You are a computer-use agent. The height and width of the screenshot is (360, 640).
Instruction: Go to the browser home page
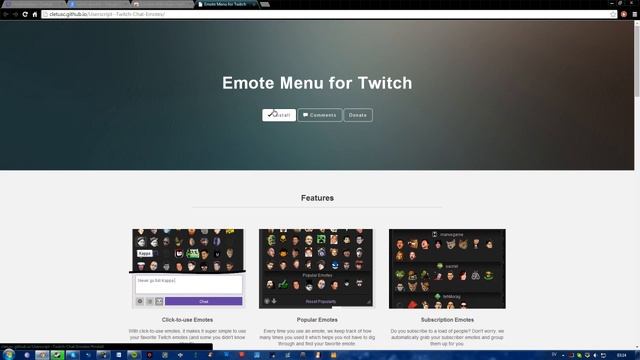35,14
